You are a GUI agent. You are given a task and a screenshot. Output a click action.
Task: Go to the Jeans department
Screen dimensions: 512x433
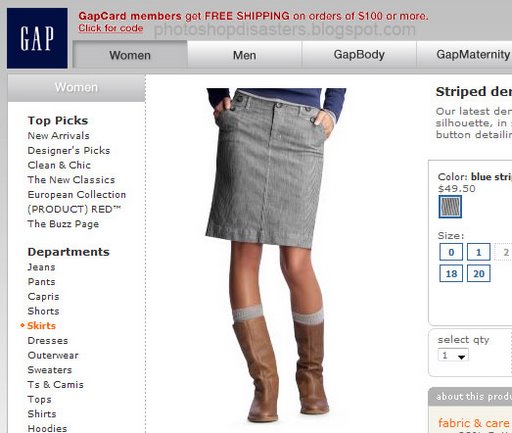pyautogui.click(x=41, y=267)
